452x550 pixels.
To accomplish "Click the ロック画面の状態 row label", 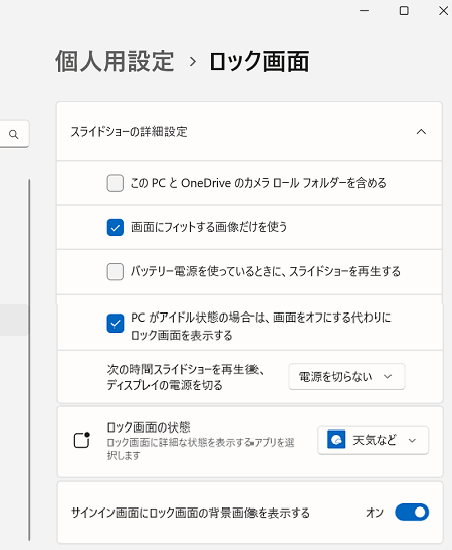I will tap(148, 427).
